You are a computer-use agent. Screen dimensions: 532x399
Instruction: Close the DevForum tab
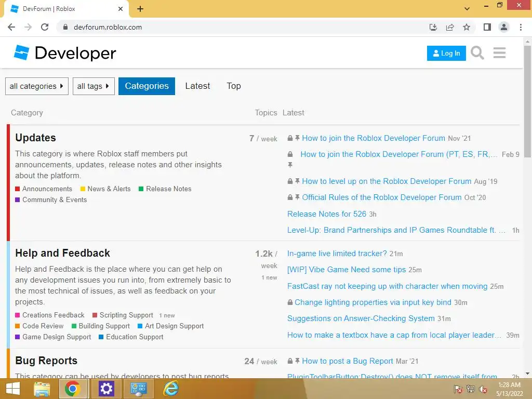click(x=121, y=9)
